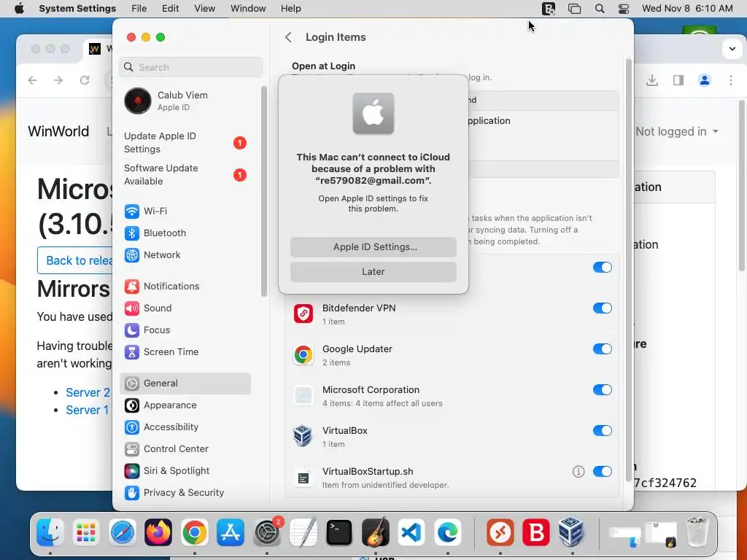Toggle Bitdefender VPN background item
Image resolution: width=747 pixels, height=560 pixels.
[602, 308]
